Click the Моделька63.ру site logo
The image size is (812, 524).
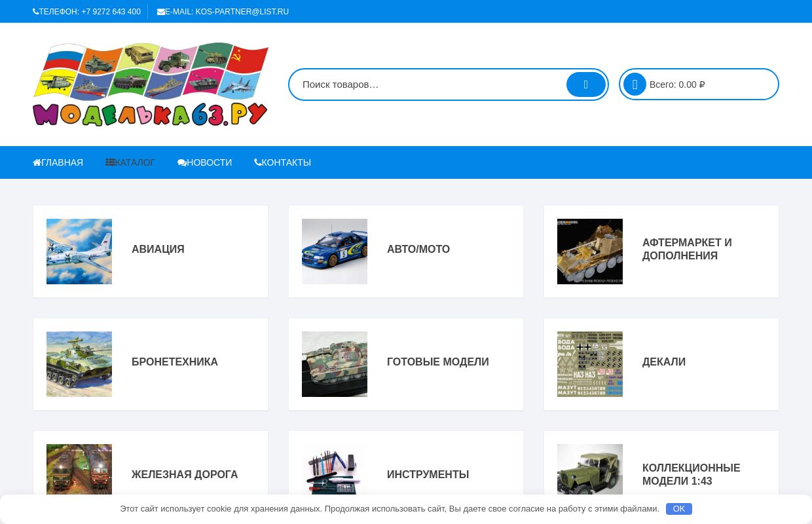coord(151,84)
